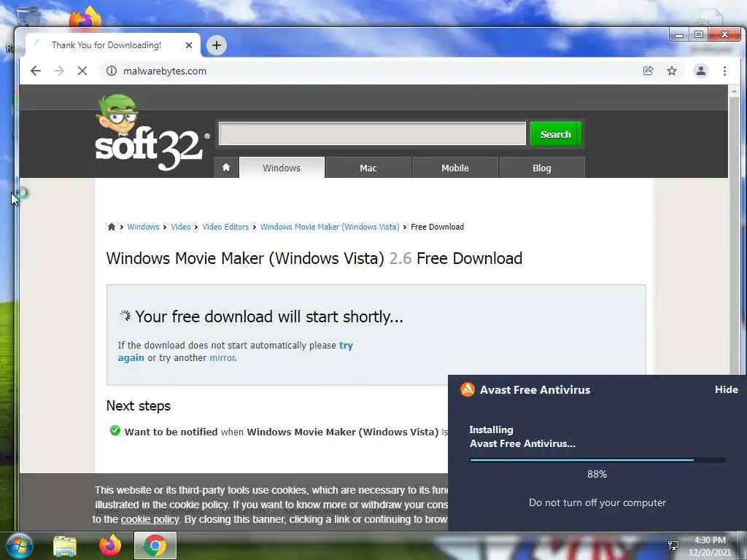Stop page loading with the X button
Screen dimensions: 747x560
point(82,71)
